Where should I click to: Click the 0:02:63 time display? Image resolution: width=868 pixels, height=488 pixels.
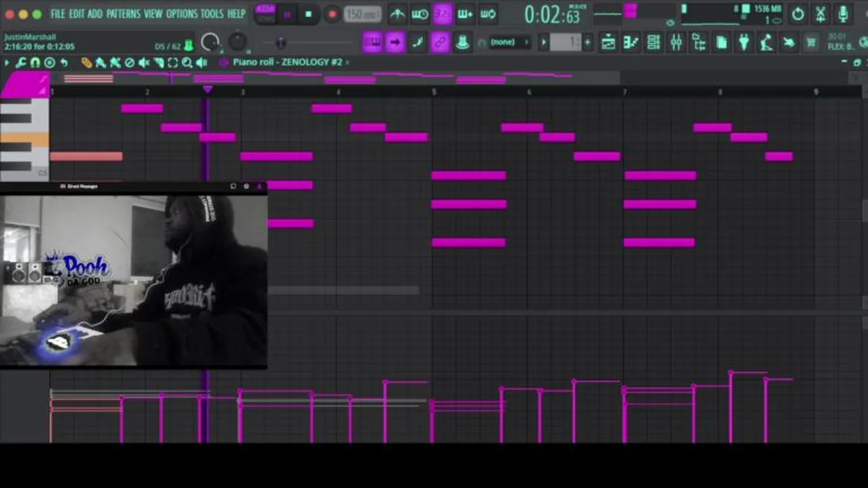[553, 14]
